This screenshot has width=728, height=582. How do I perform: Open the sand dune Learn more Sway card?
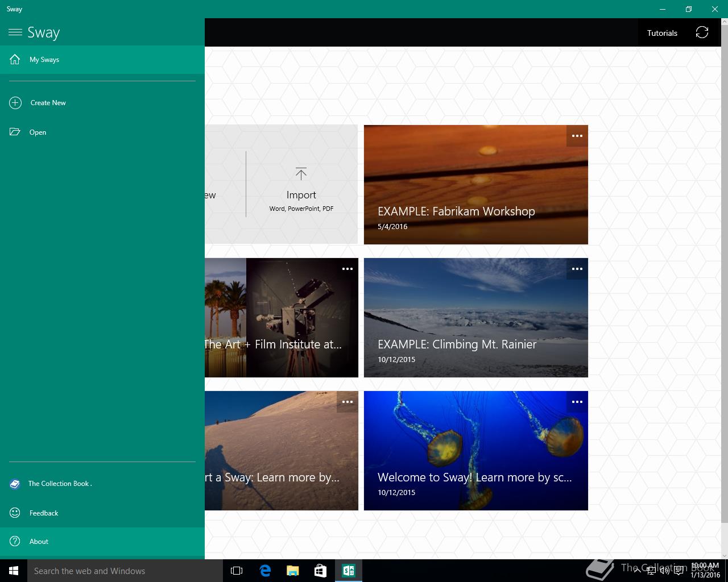click(282, 451)
